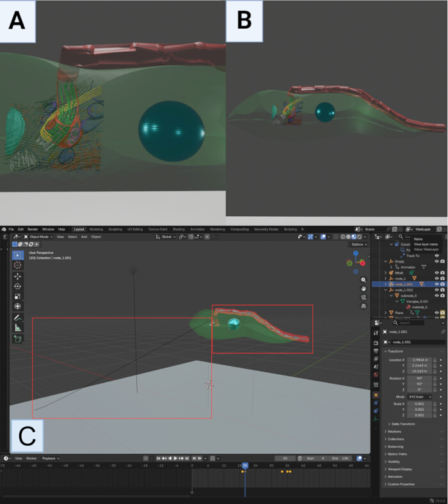This screenshot has width=448, height=504.
Task: Click the current frame marker 20
Action: (245, 466)
